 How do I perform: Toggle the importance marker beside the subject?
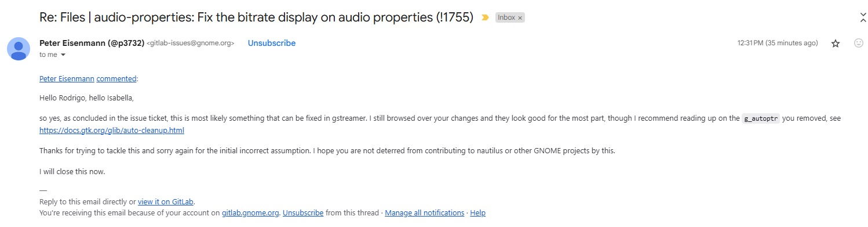[485, 18]
